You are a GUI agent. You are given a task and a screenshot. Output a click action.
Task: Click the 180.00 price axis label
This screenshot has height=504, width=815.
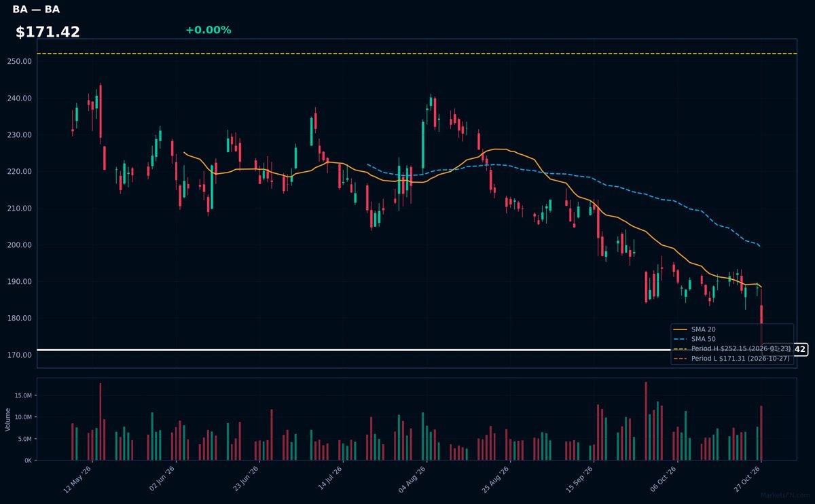click(x=18, y=318)
